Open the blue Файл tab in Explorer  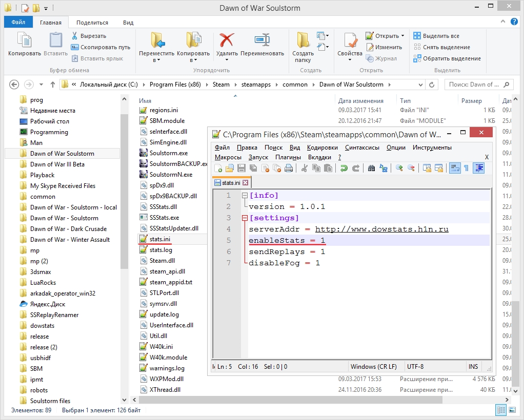coord(18,22)
